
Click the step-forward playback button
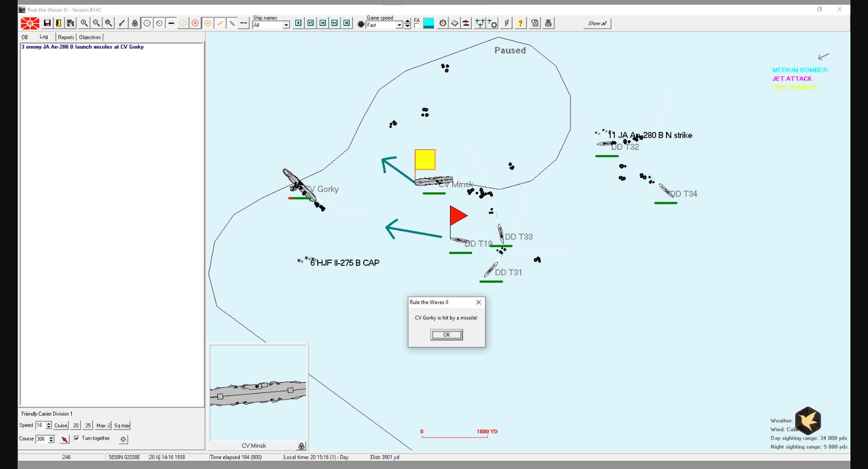tap(323, 23)
